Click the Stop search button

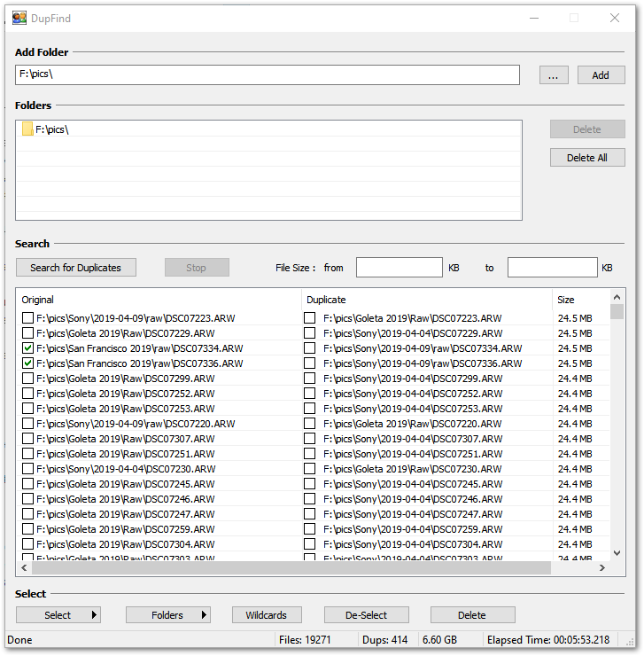coord(197,268)
